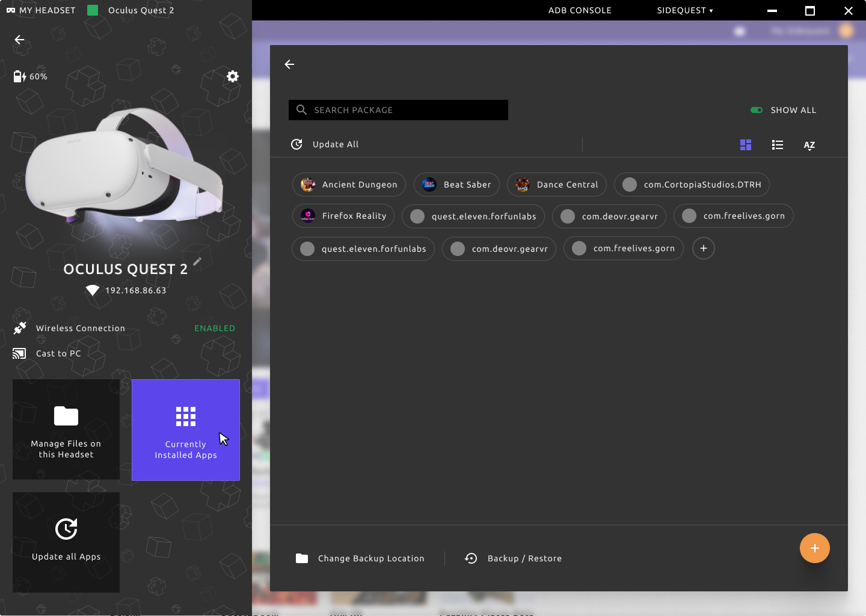Click the search magnifier icon

click(302, 110)
